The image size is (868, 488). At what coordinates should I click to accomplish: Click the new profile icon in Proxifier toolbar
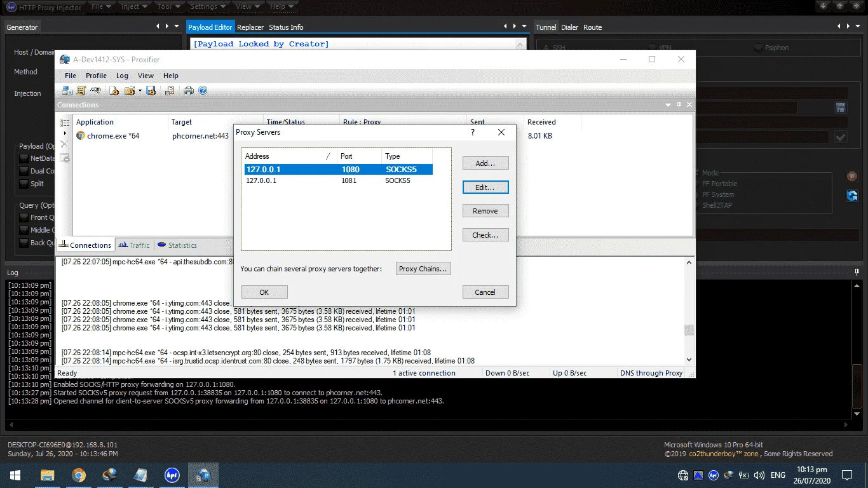click(x=114, y=91)
